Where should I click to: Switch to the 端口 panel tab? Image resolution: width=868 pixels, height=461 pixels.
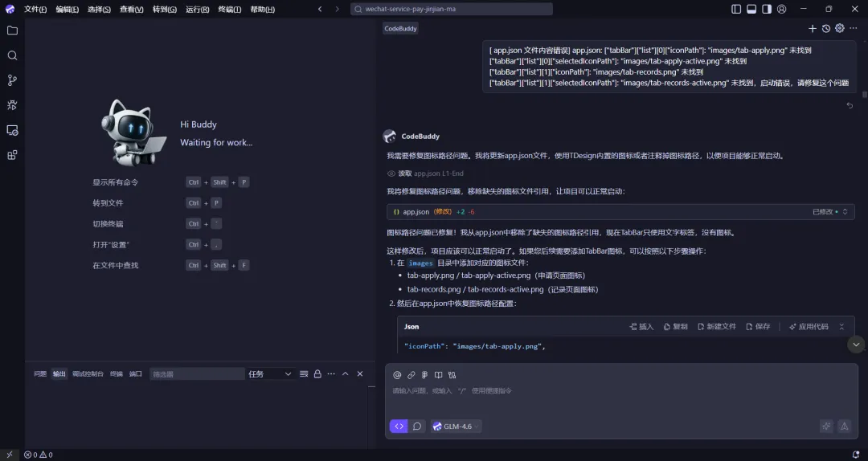click(136, 374)
